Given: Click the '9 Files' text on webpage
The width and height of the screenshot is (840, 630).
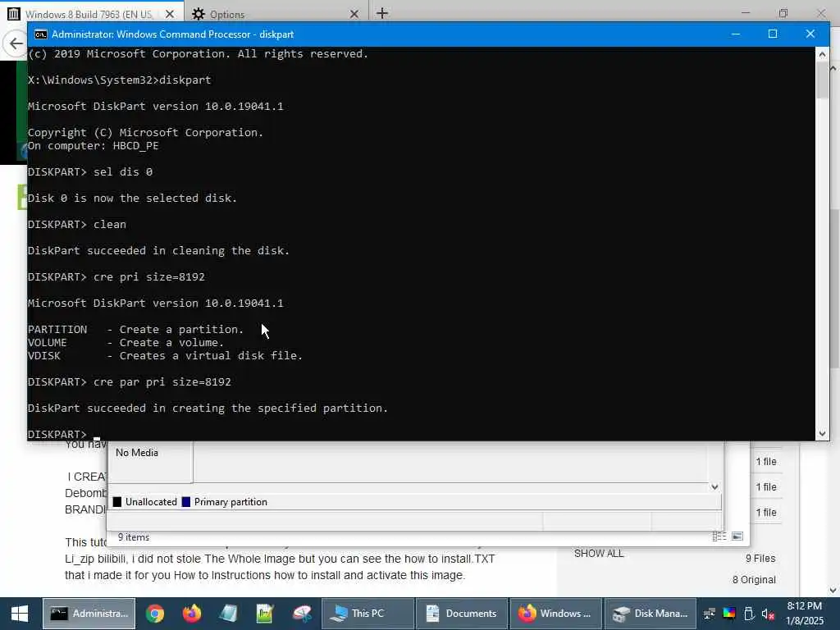Looking at the screenshot, I should [x=760, y=558].
